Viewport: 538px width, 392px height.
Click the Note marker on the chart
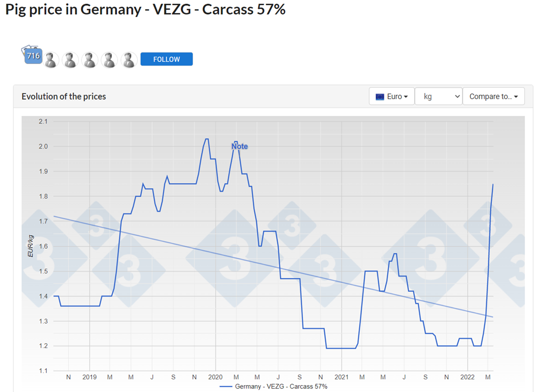240,146
